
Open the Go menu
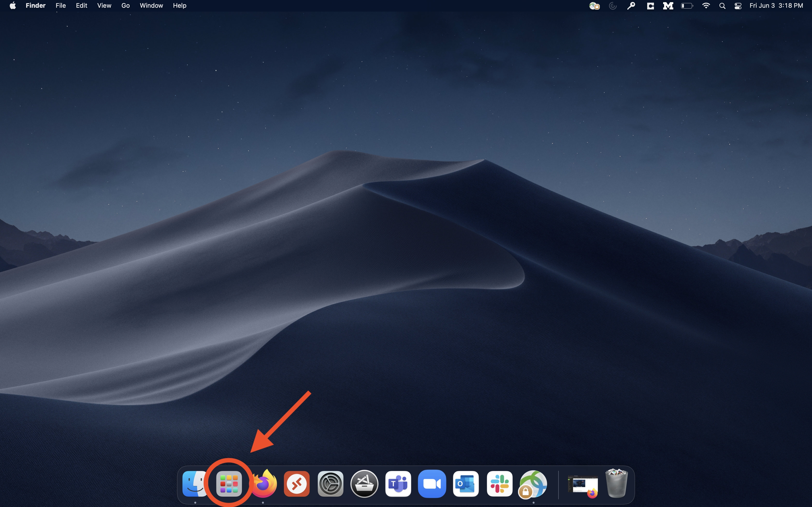pyautogui.click(x=125, y=6)
